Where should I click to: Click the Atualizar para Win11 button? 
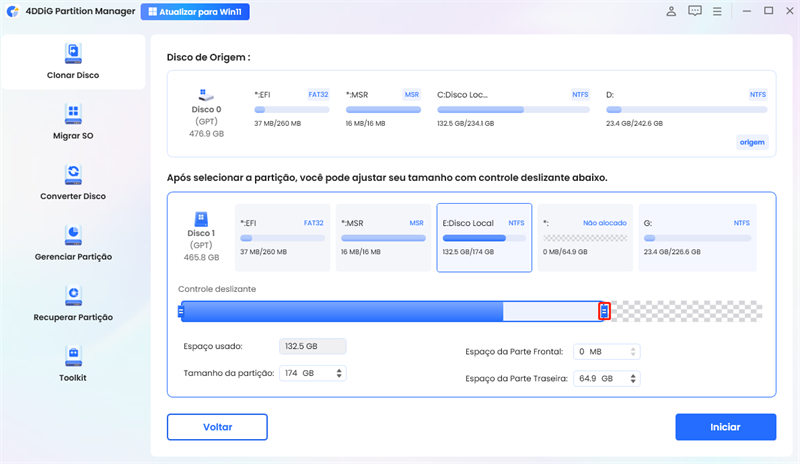coord(195,13)
